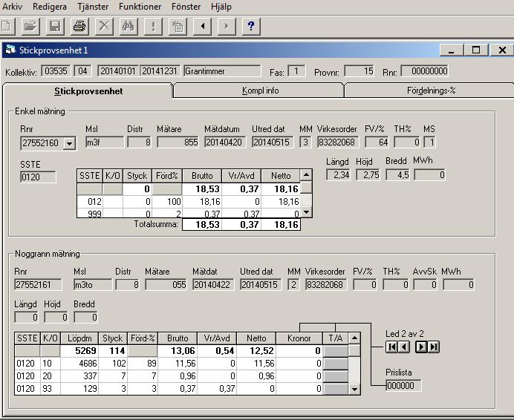This screenshot has height=420, width=514.
Task: Print using the printer toolbar icon
Action: pyautogui.click(x=79, y=26)
